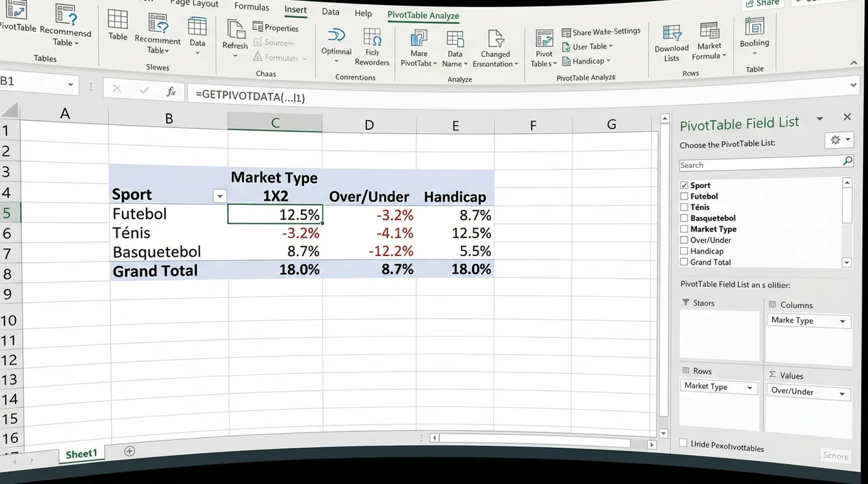Open the Sport filter dropdown in cell B4
The height and width of the screenshot is (484, 868).
[220, 196]
